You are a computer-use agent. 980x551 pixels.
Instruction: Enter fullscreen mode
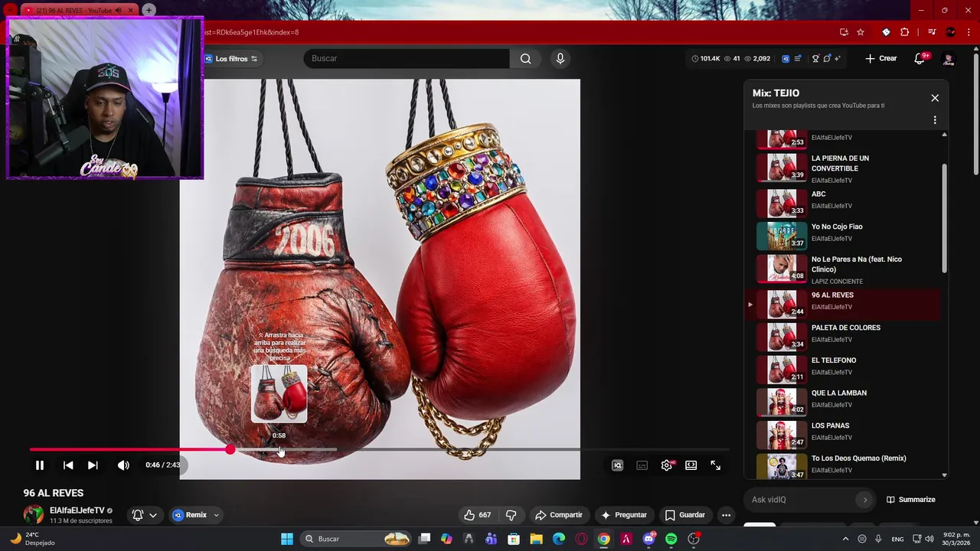pos(716,465)
